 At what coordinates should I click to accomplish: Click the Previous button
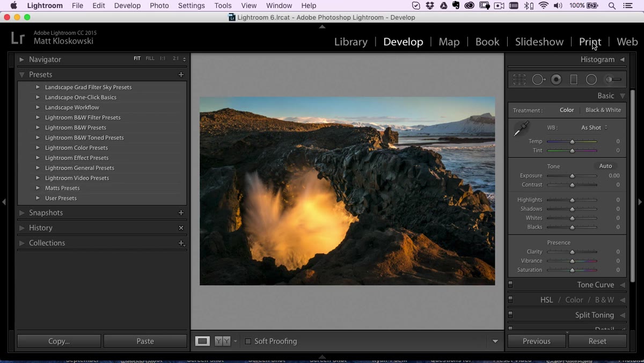[x=537, y=341]
